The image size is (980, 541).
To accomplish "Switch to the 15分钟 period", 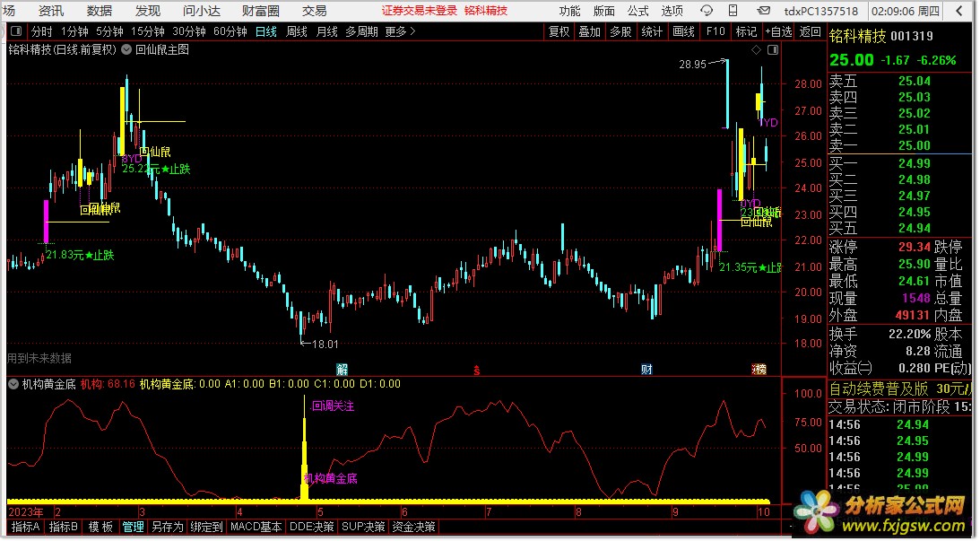I will [148, 31].
